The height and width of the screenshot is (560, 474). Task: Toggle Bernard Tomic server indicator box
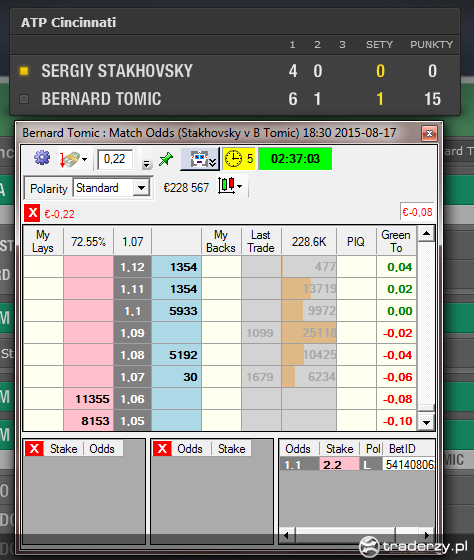pyautogui.click(x=24, y=99)
